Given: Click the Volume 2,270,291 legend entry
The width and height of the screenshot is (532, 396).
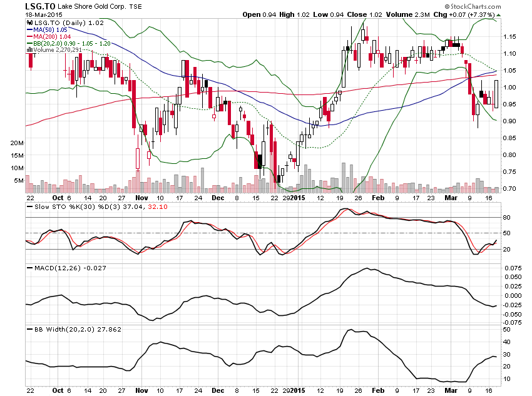Looking at the screenshot, I should [x=58, y=50].
